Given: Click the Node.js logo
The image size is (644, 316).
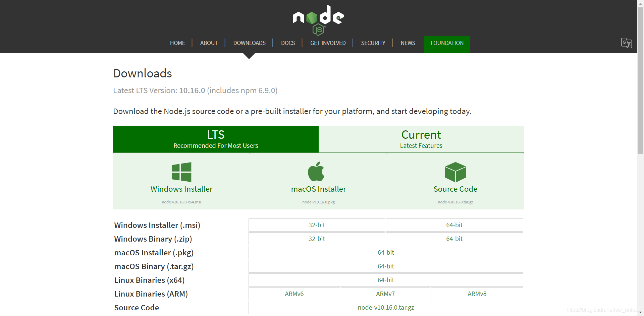Looking at the screenshot, I should (318, 20).
